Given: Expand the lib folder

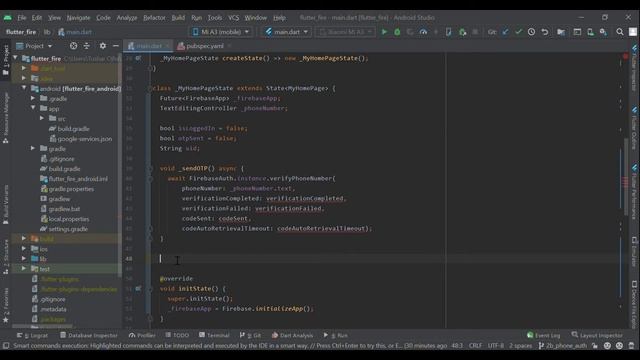Looking at the screenshot, I should (24, 259).
